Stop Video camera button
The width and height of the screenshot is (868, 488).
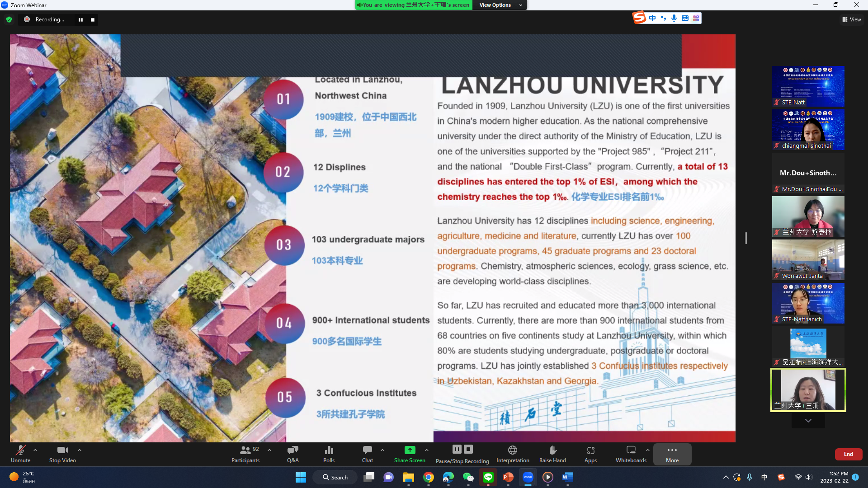[62, 454]
